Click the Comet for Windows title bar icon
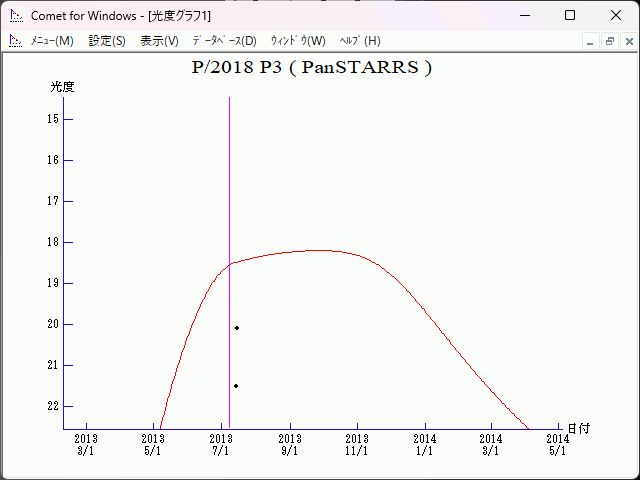The width and height of the screenshot is (640, 480). click(x=15, y=16)
